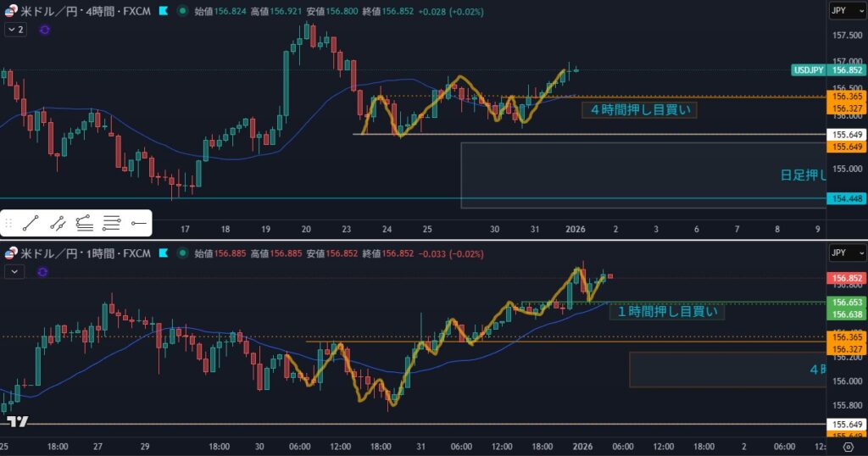The height and width of the screenshot is (456, 868).
Task: Click the USDJPY 156.852 price label
Action: [x=821, y=70]
